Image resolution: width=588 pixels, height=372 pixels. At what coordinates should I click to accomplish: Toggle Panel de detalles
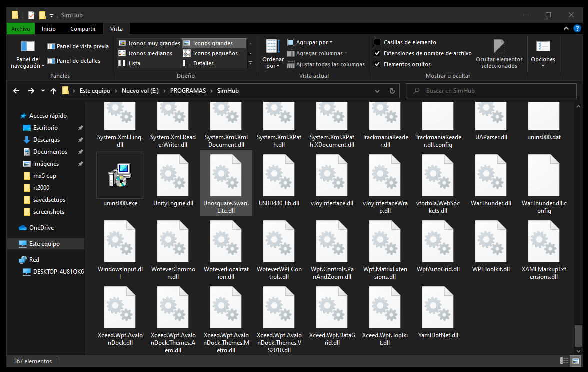[x=74, y=61]
